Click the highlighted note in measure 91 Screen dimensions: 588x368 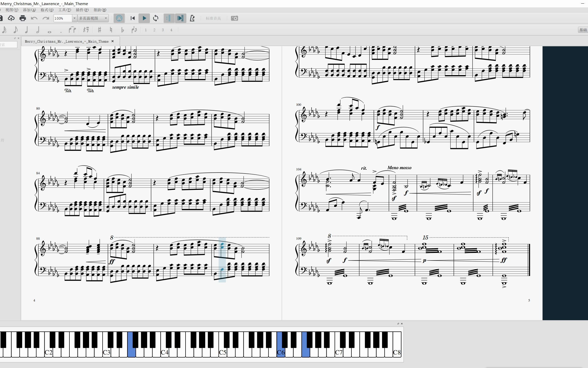click(222, 246)
